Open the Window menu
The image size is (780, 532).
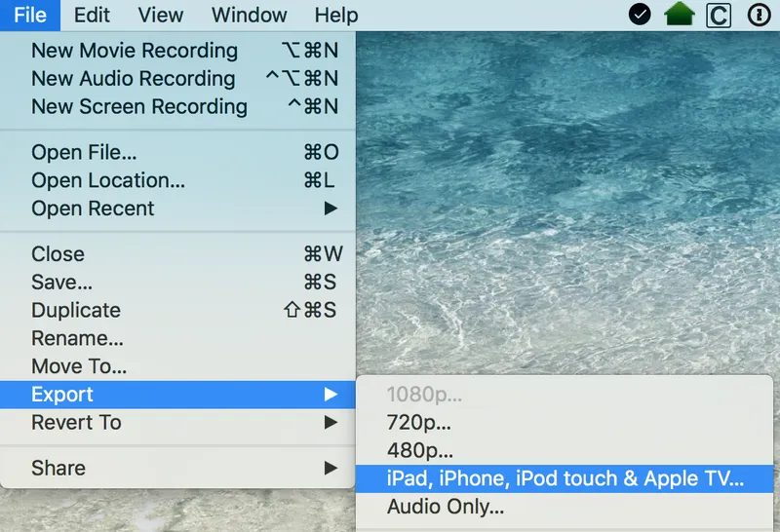[250, 15]
